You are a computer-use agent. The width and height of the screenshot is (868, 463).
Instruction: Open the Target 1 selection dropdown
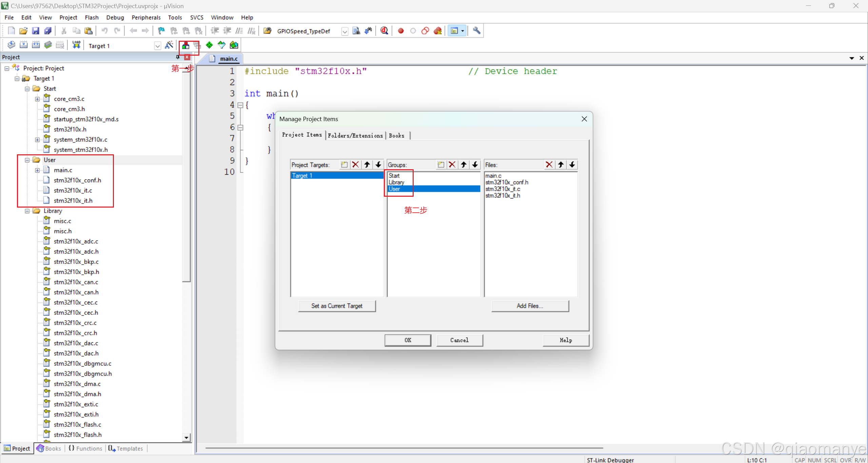coord(157,46)
